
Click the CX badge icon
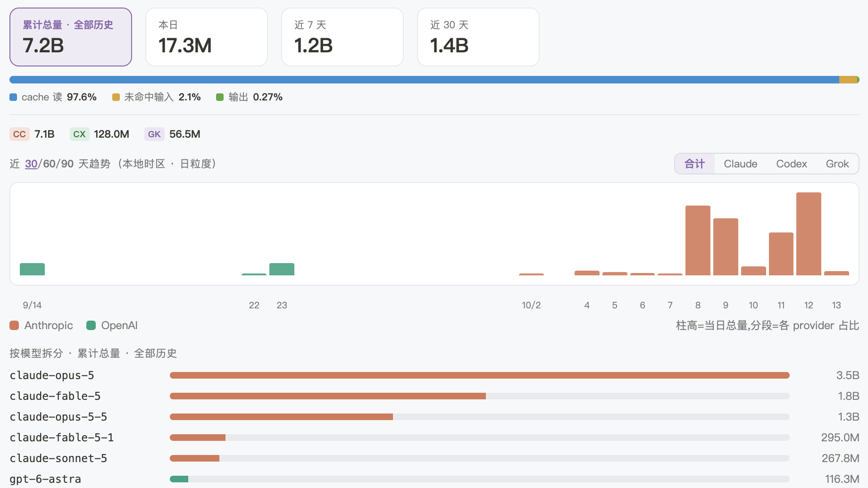(x=79, y=134)
